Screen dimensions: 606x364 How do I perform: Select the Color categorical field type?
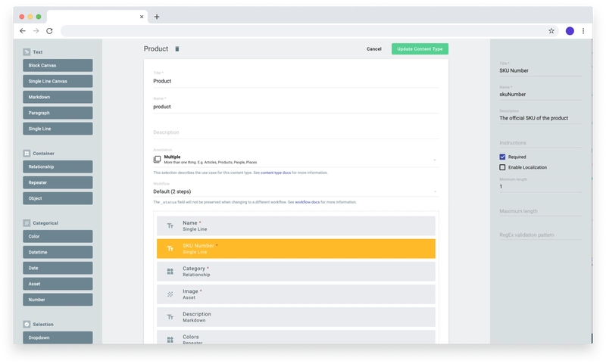click(58, 236)
